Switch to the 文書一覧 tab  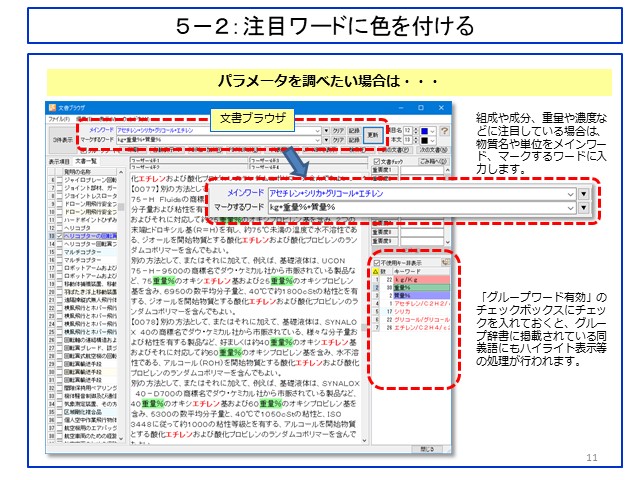pos(86,161)
